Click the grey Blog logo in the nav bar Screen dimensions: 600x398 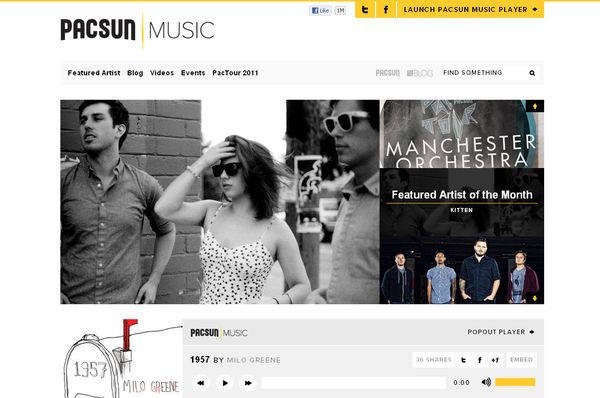pyautogui.click(x=420, y=73)
